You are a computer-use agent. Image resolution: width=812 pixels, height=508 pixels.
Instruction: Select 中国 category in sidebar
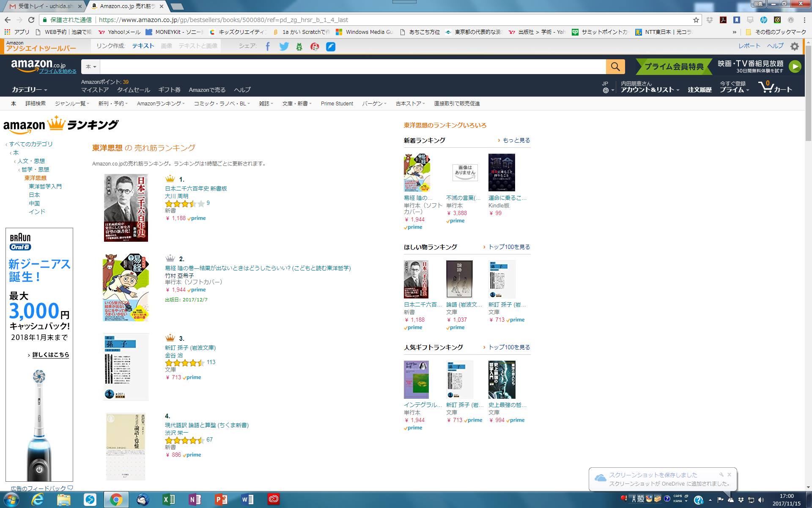[x=34, y=203]
